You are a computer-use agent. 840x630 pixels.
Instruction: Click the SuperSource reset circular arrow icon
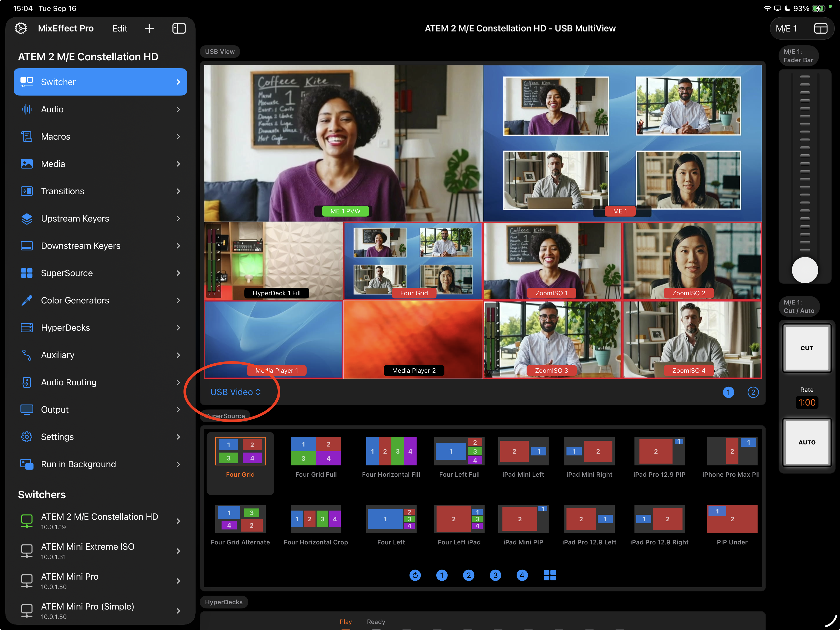click(x=415, y=575)
